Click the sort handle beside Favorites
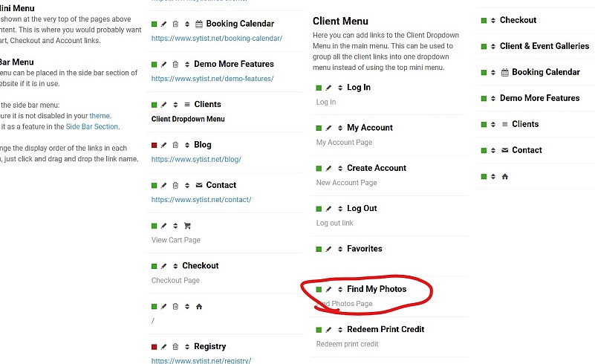 pos(340,249)
